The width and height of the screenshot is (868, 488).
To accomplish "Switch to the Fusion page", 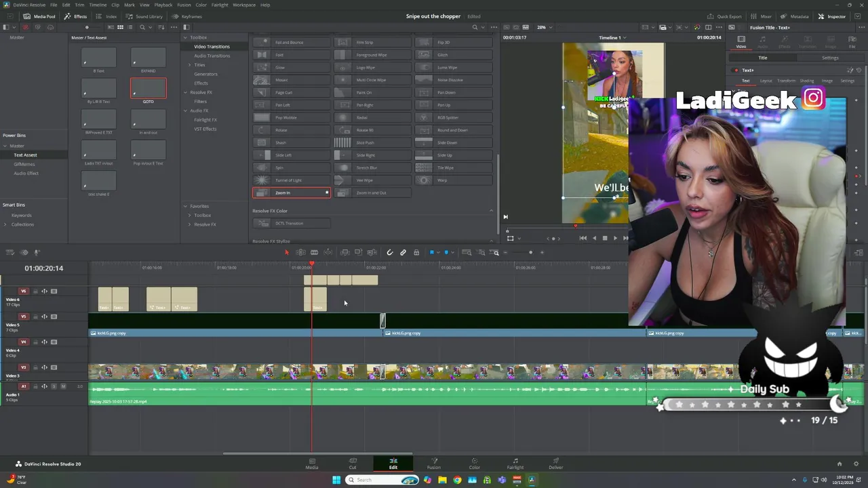I will (434, 464).
